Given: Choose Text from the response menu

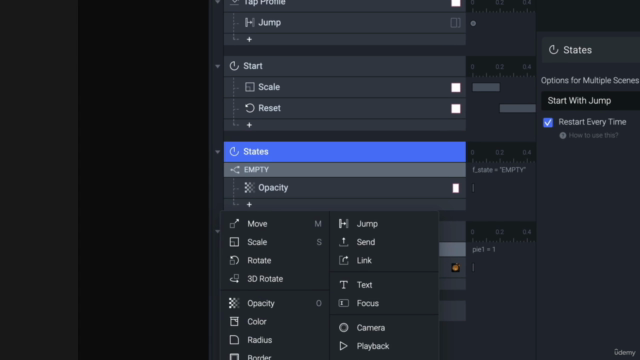Looking at the screenshot, I should tap(384, 285).
